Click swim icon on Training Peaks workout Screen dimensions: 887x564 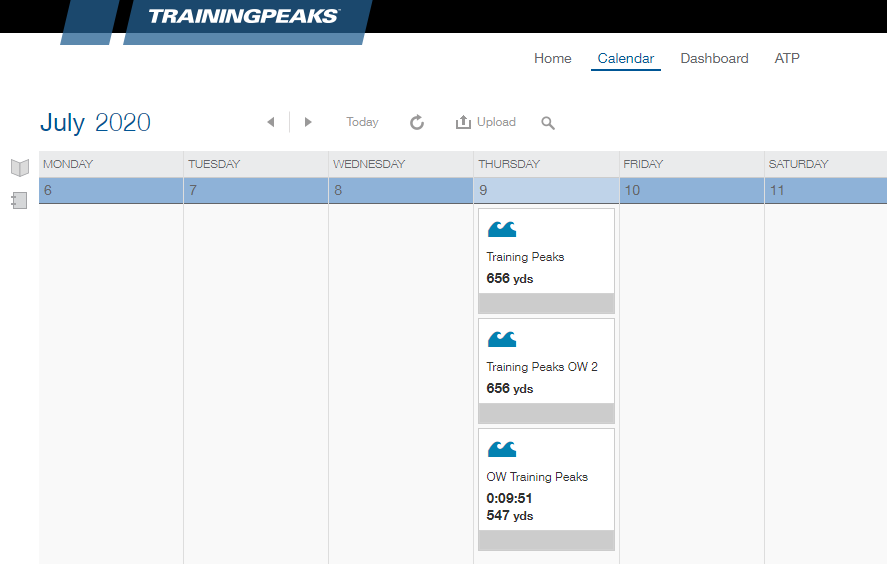coord(502,229)
